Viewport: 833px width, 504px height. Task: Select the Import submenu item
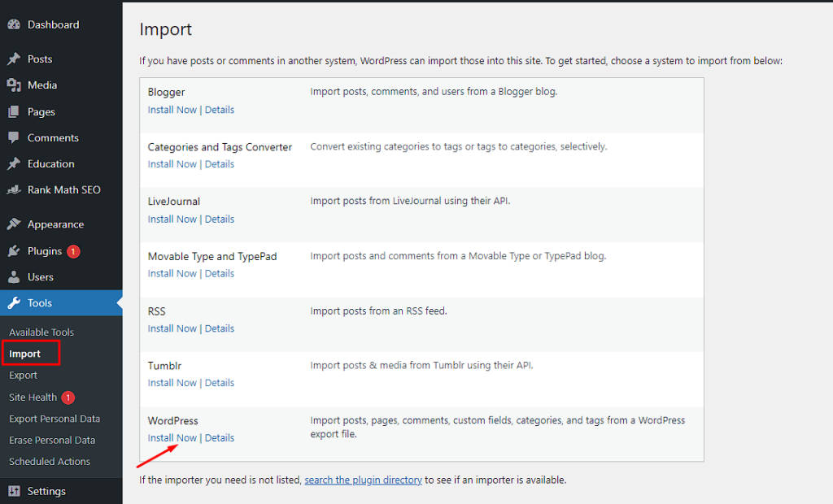pos(25,354)
